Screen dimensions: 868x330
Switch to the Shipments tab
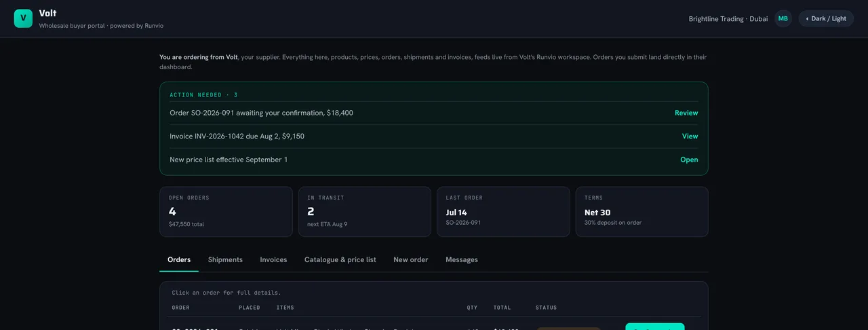(225, 259)
